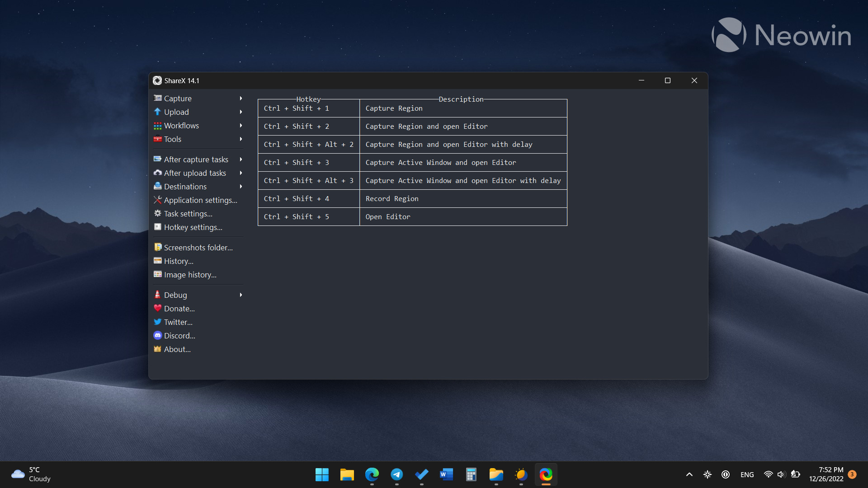Image resolution: width=868 pixels, height=488 pixels.
Task: Click the Destinations icon
Action: 157,186
